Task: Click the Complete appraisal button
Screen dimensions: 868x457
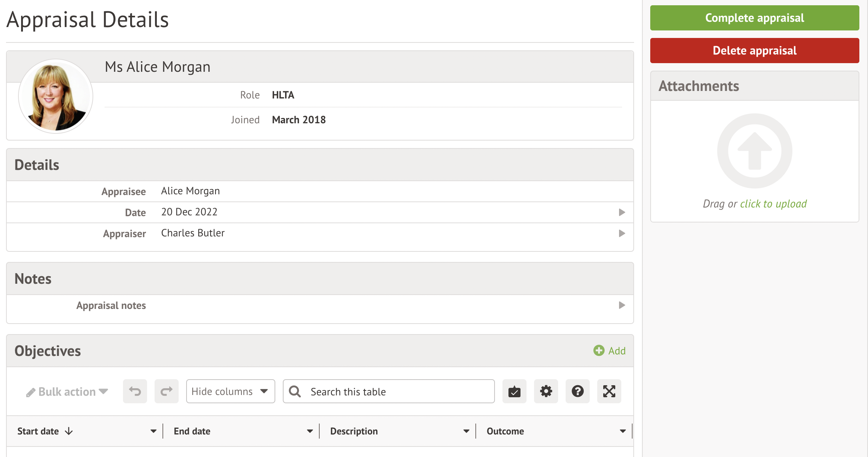Action: point(754,18)
